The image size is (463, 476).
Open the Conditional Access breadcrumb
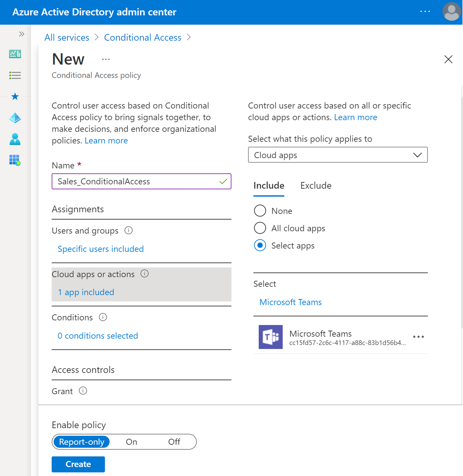pyautogui.click(x=142, y=37)
